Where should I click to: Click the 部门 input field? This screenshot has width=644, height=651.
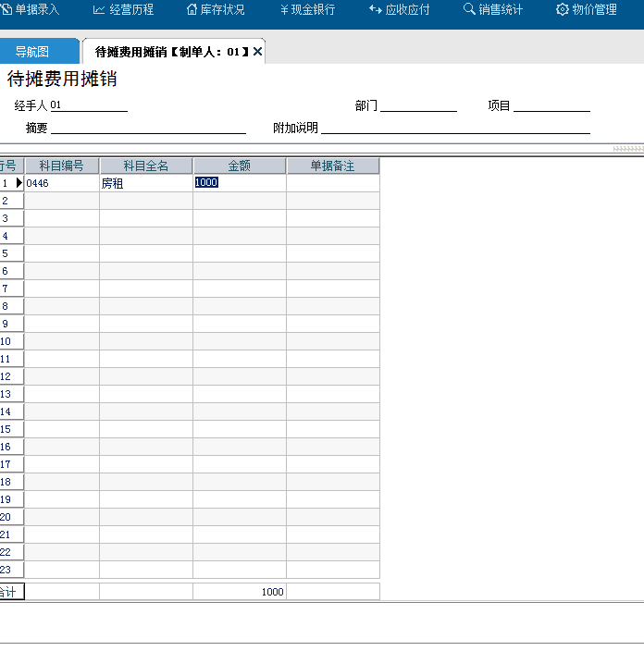click(418, 105)
